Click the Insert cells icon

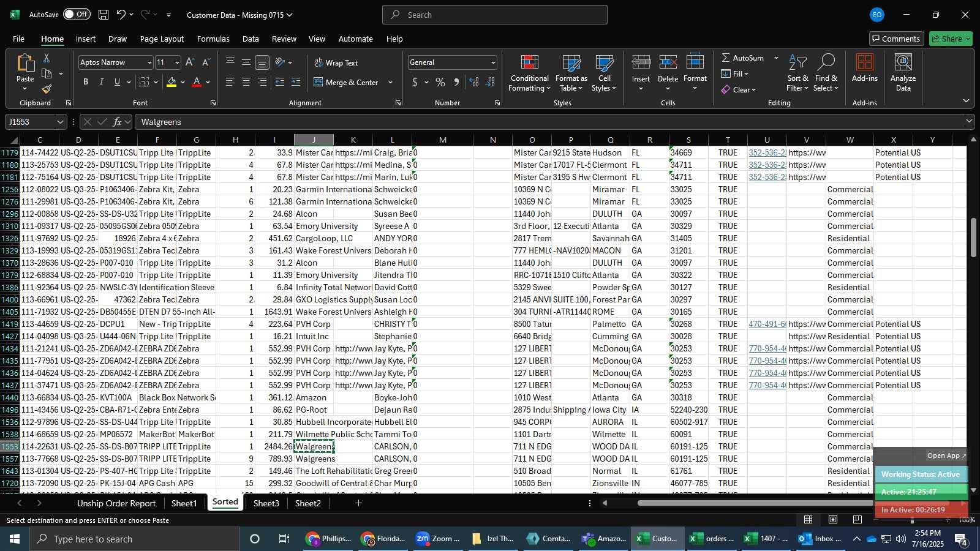(641, 62)
